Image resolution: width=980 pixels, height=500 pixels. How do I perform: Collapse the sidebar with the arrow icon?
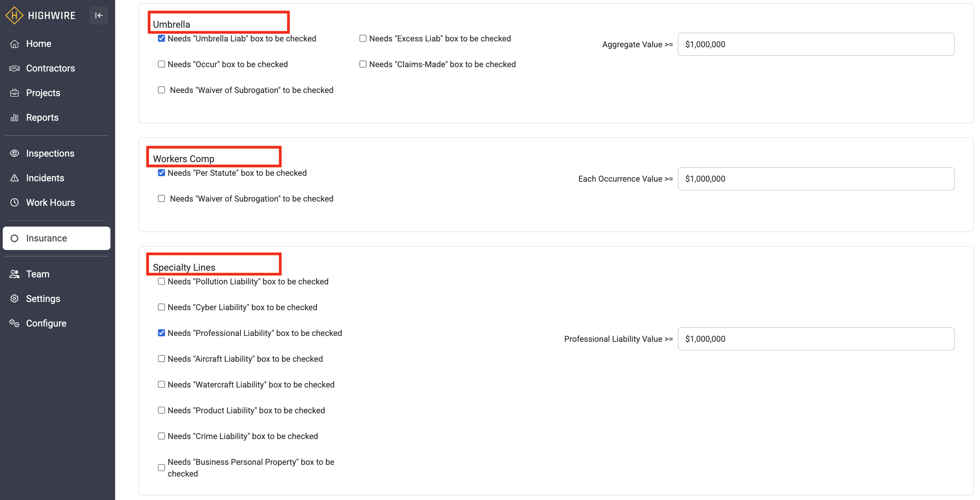99,16
